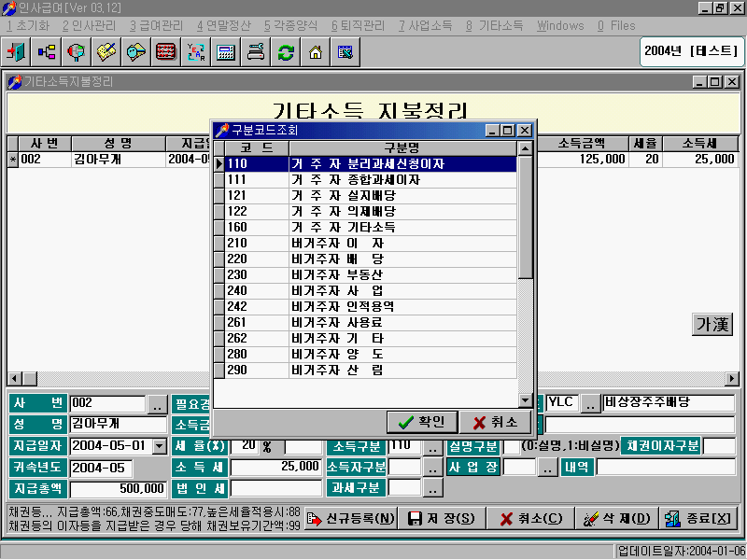Click the YEAR toolbar icon

pyautogui.click(x=196, y=51)
